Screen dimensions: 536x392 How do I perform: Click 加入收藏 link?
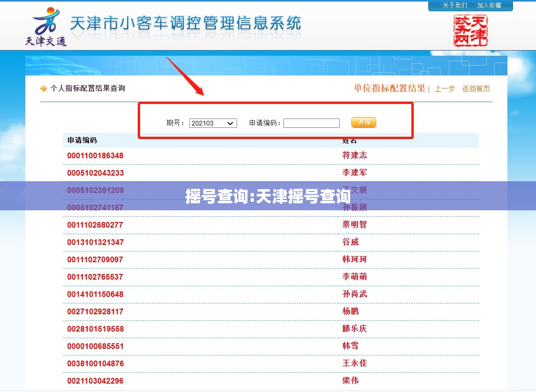(489, 5)
